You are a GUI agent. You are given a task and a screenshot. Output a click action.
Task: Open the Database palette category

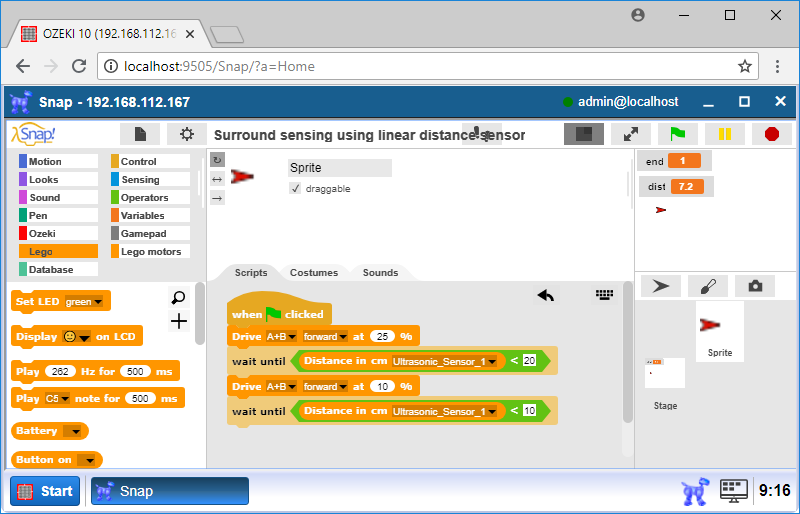58,269
